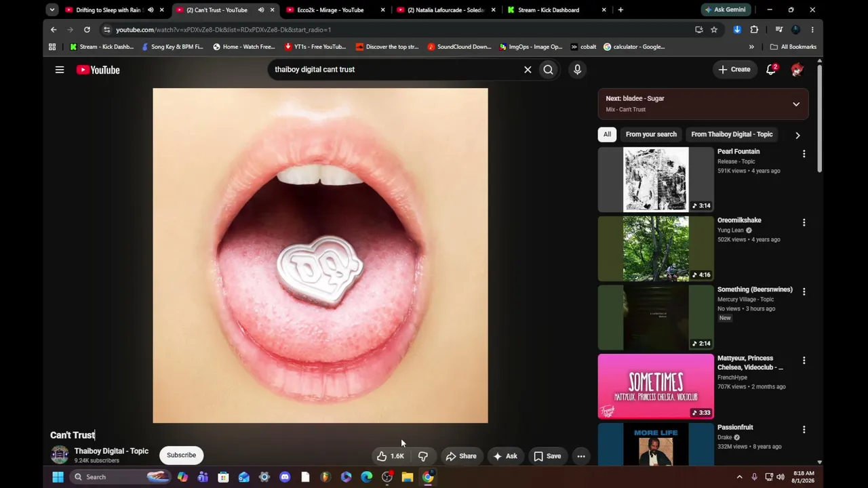Open Thaiboy Digital - Topic channel name
Screen dimensions: 868x488
click(111, 451)
